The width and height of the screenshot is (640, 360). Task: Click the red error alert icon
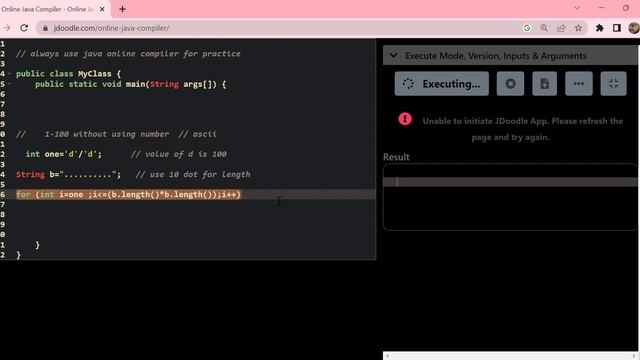pos(405,119)
